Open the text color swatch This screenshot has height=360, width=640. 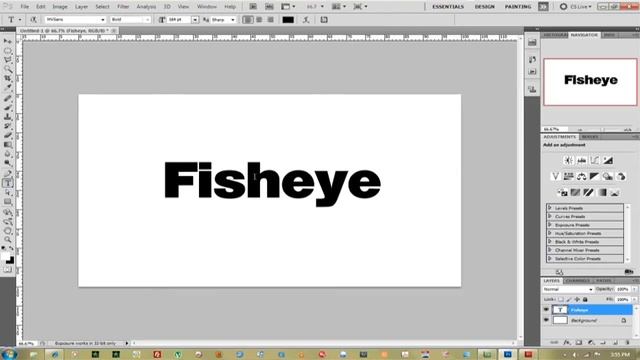tap(288, 20)
